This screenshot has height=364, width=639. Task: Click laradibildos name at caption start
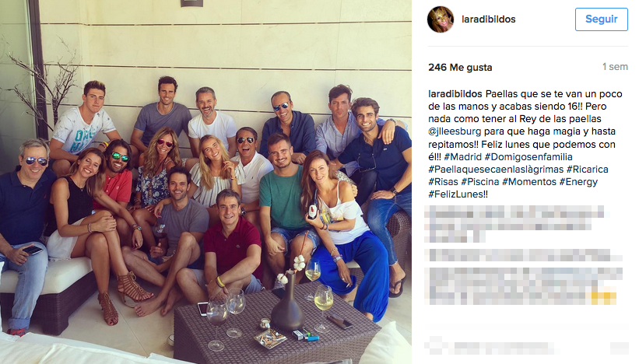point(455,94)
